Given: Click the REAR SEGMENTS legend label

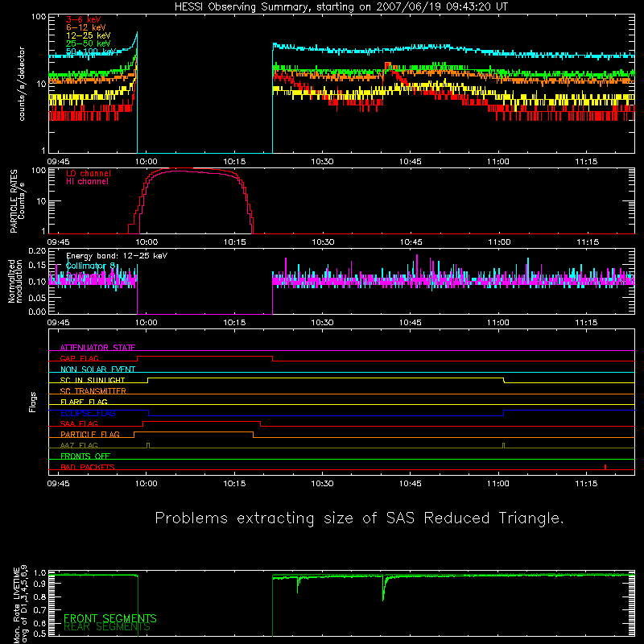Looking at the screenshot, I should tap(107, 627).
